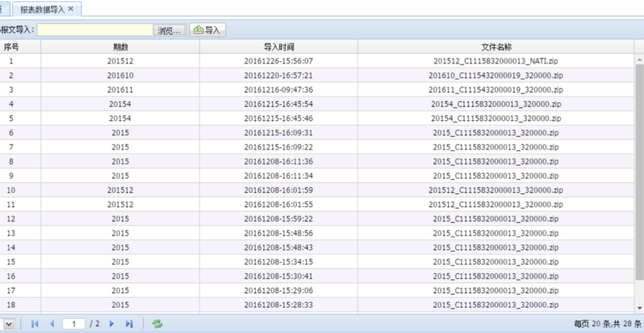Click the page number input box
Image resolution: width=644 pixels, height=333 pixels.
click(74, 324)
